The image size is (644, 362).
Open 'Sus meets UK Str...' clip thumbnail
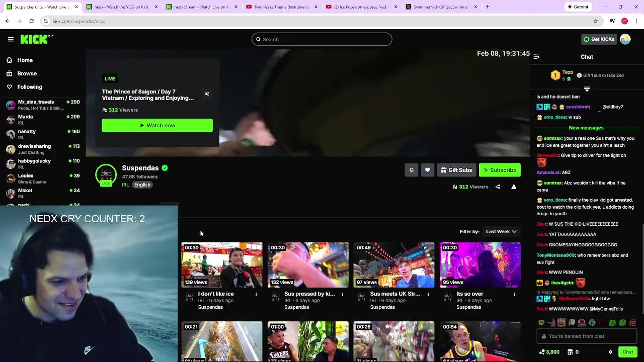click(x=394, y=265)
